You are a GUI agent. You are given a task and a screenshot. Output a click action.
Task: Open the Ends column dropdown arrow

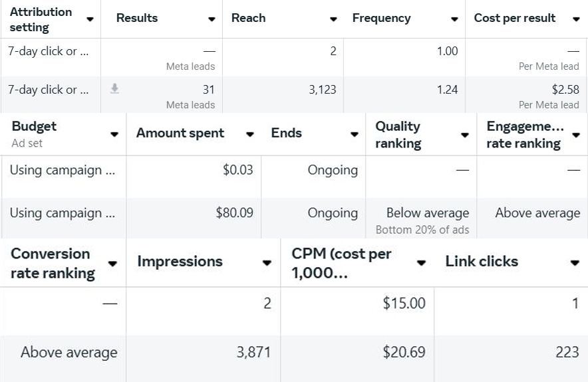354,134
